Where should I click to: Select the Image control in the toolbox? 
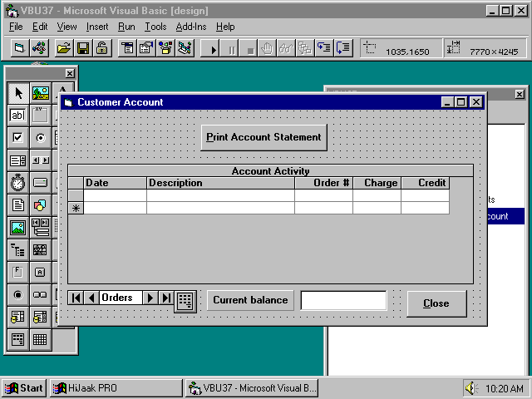(17, 227)
